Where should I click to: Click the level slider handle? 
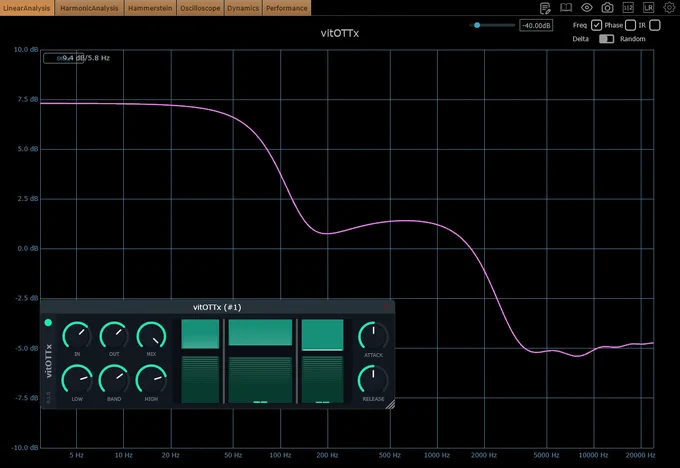click(477, 25)
